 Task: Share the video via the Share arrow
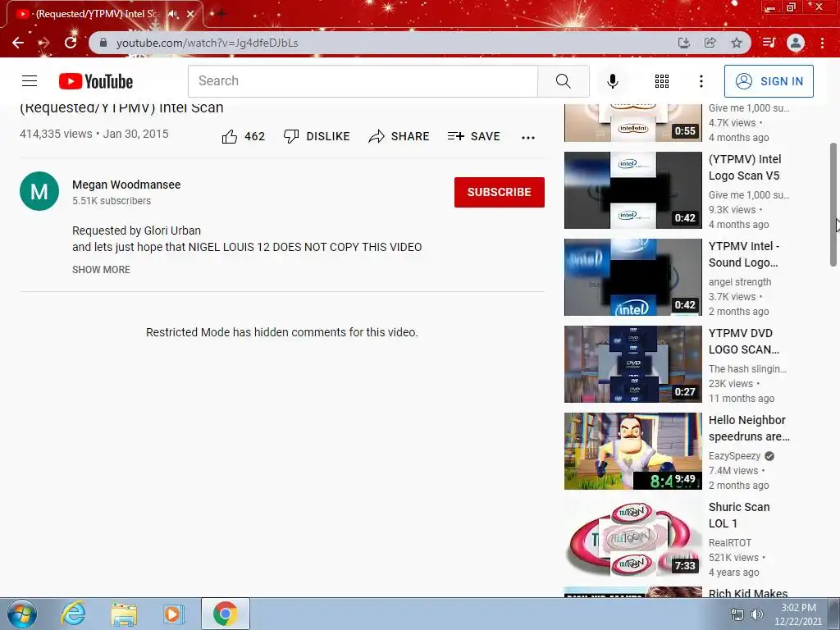point(399,137)
